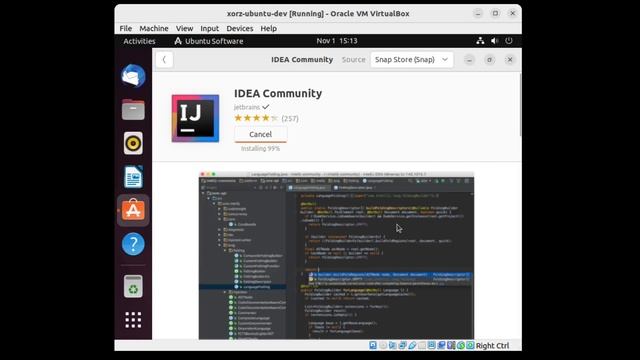Open the Ubuntu Software app menu in top bar
The width and height of the screenshot is (640, 360).
pos(209,41)
